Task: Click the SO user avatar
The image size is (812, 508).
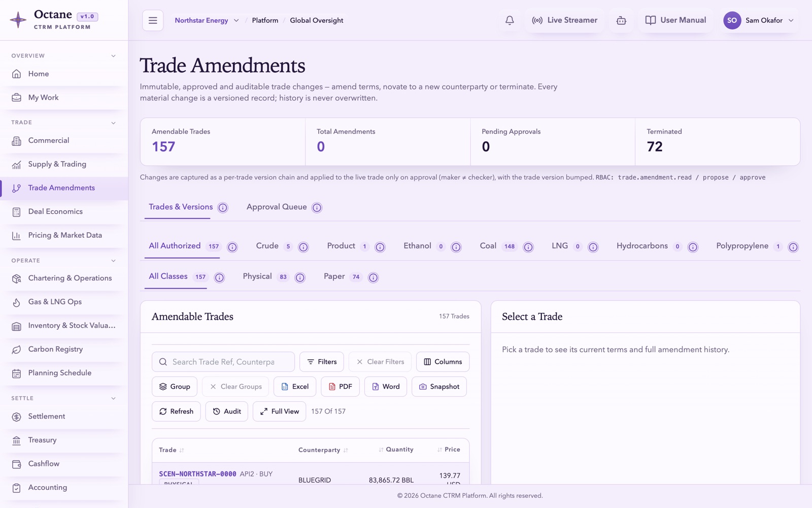Action: pyautogui.click(x=732, y=20)
